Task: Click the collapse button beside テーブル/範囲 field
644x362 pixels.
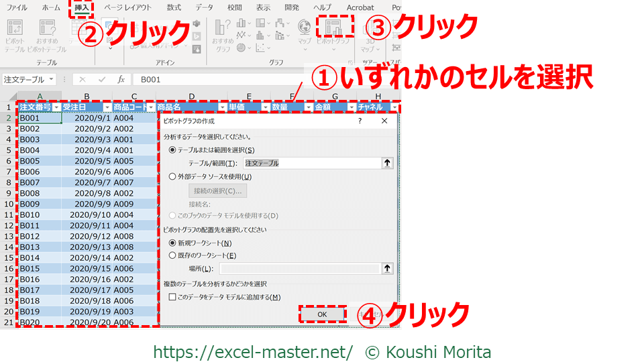Action: (x=387, y=163)
